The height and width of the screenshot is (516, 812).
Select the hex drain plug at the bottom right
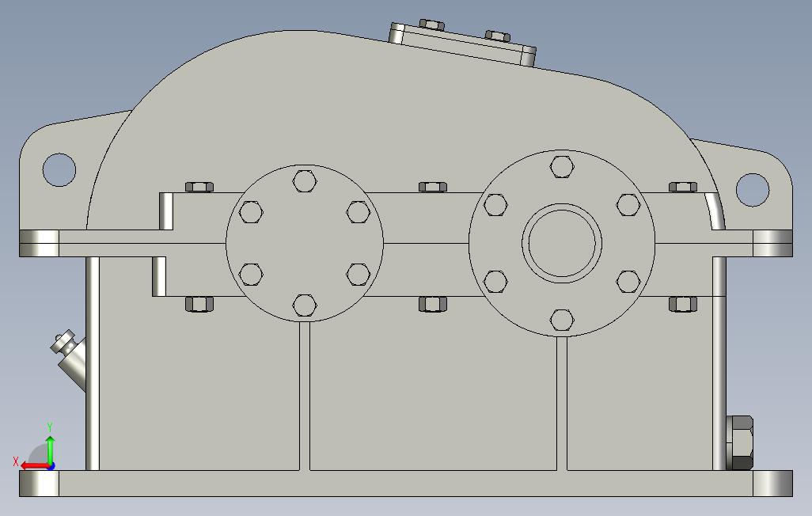(x=739, y=442)
